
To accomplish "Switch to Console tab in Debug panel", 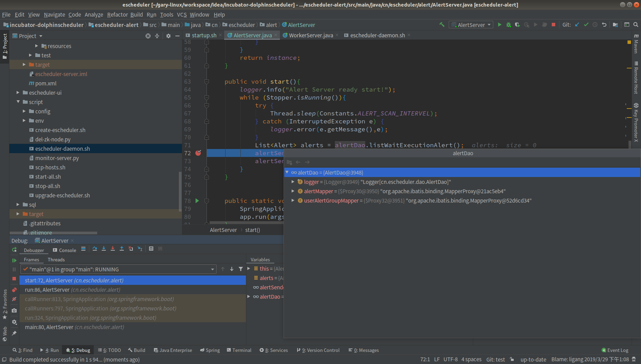I will click(64, 250).
